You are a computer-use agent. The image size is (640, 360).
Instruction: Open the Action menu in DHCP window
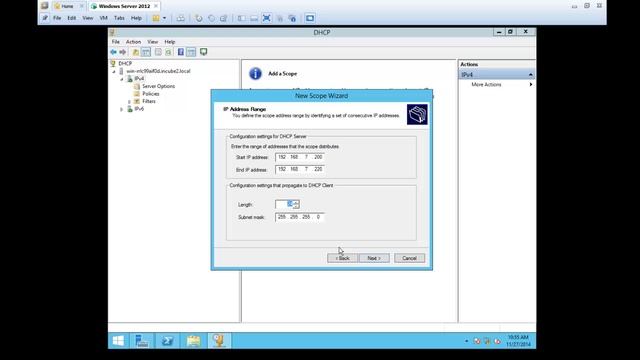pos(133,42)
